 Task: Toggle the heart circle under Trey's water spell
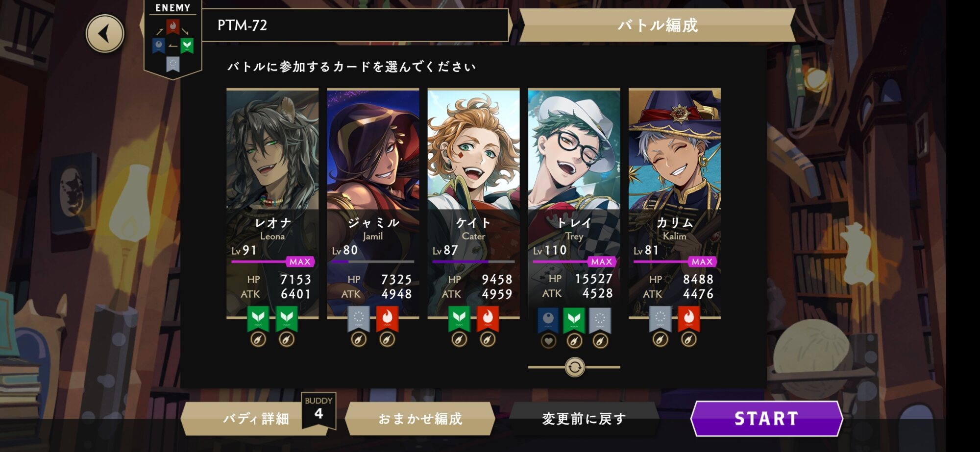click(548, 341)
